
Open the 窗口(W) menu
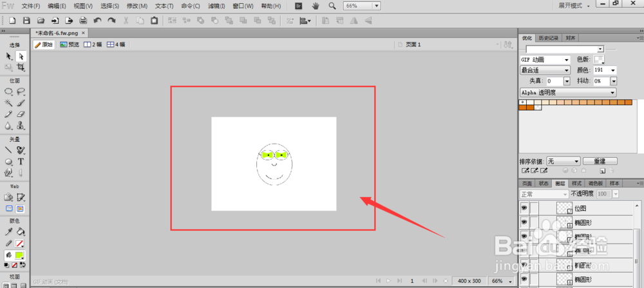243,6
